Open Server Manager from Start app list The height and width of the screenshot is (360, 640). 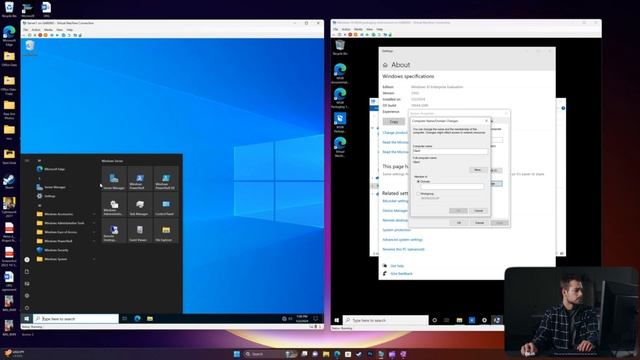[65, 187]
